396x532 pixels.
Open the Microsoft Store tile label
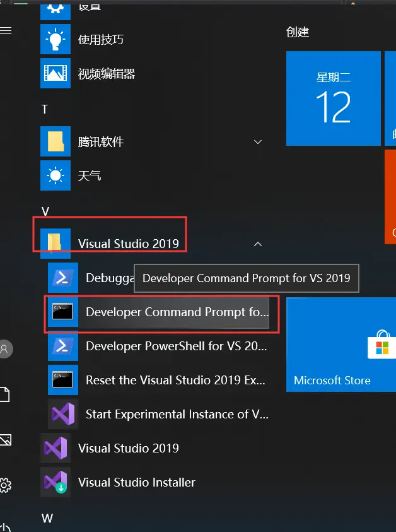[332, 381]
